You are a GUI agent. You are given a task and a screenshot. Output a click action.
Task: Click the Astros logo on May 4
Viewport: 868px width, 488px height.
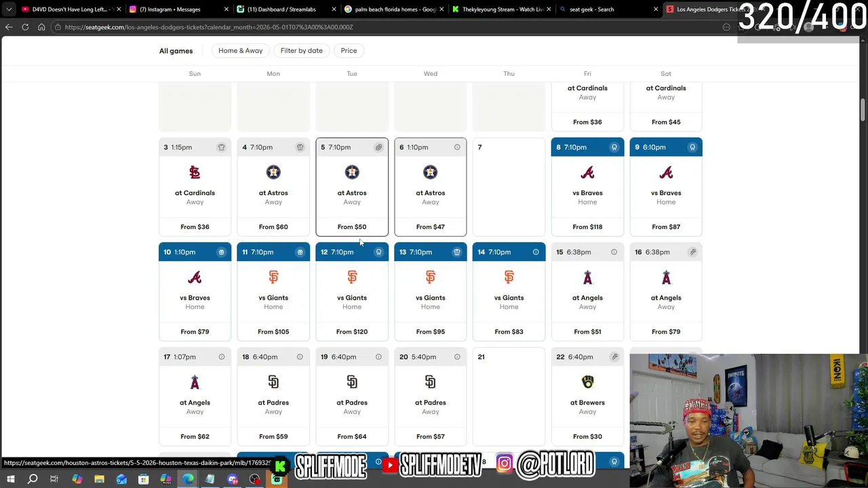273,173
